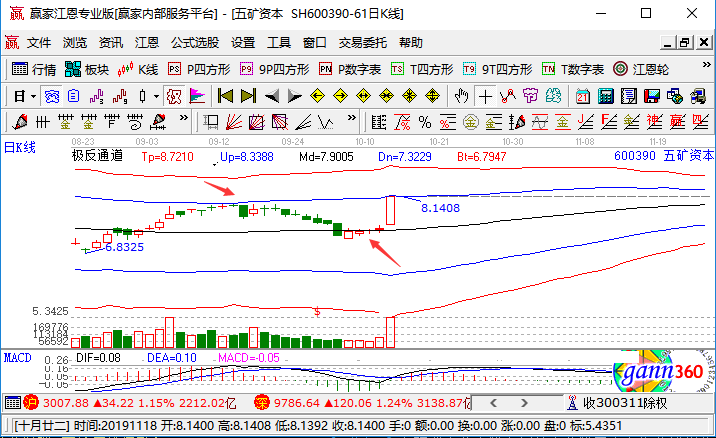Image resolution: width=716 pixels, height=438 pixels.
Task: Click the left arrow of bottom scrollbar
Action: (493, 403)
